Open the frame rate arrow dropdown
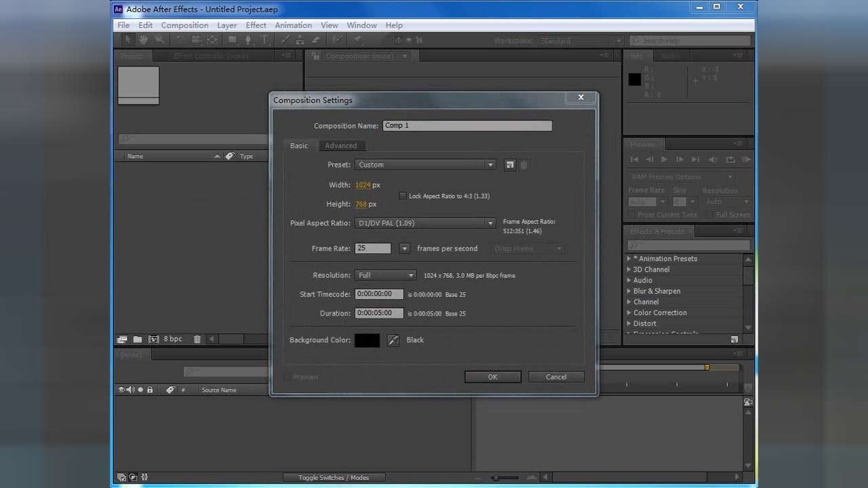868x488 pixels. coord(404,249)
